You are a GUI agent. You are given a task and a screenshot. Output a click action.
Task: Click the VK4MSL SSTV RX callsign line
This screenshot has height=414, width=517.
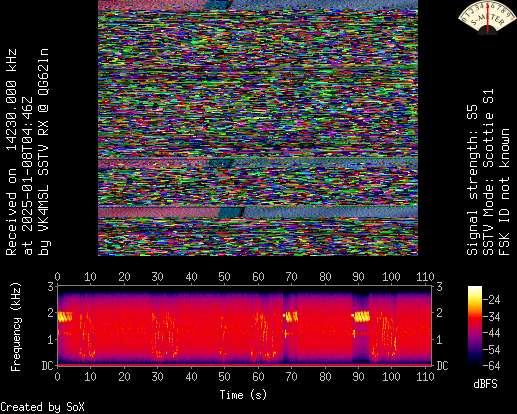44,152
